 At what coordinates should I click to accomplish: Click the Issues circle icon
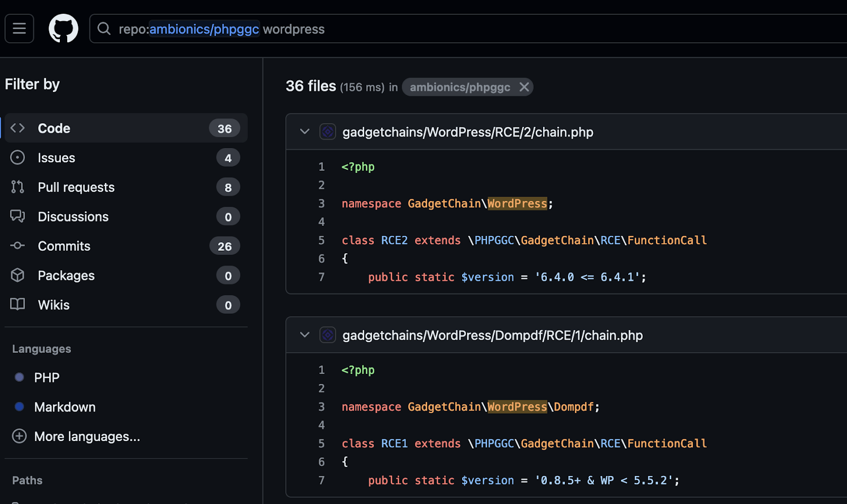click(17, 158)
